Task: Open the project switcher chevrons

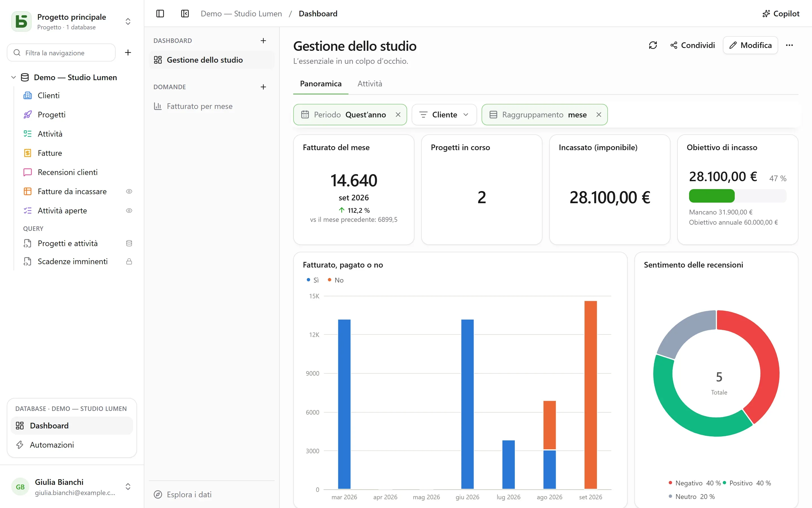Action: pyautogui.click(x=128, y=21)
